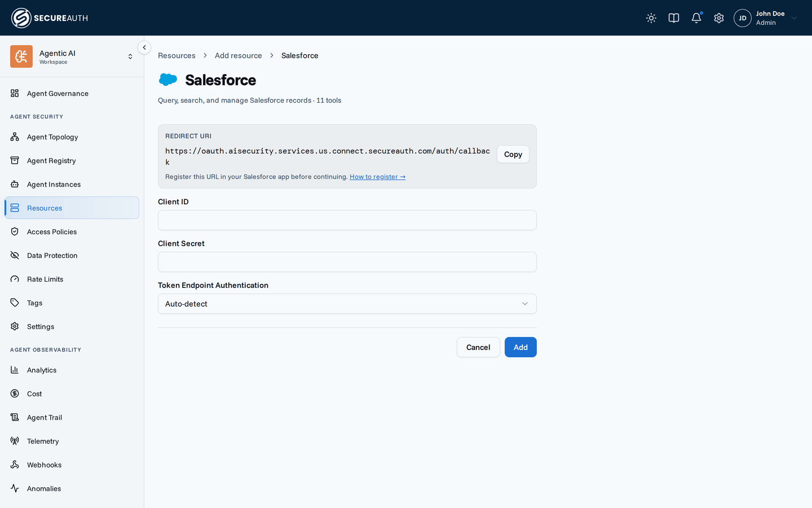
Task: Click the Salesforce cloud logo
Action: 168,80
